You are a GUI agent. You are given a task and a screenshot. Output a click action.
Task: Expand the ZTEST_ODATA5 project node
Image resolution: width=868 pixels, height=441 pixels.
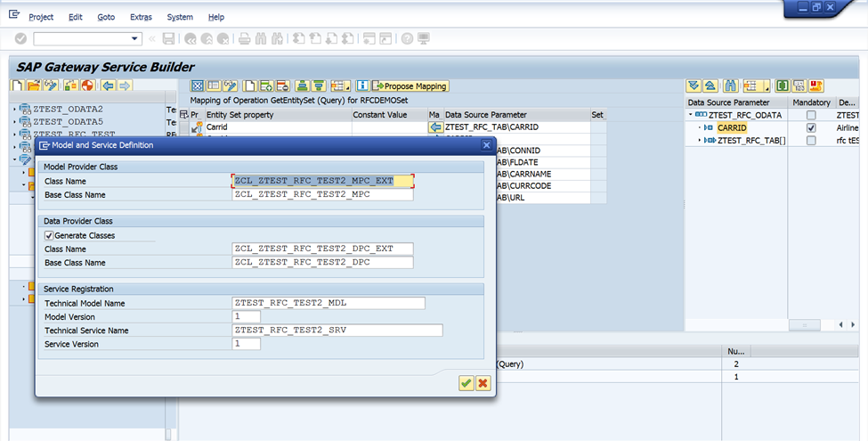coord(14,122)
